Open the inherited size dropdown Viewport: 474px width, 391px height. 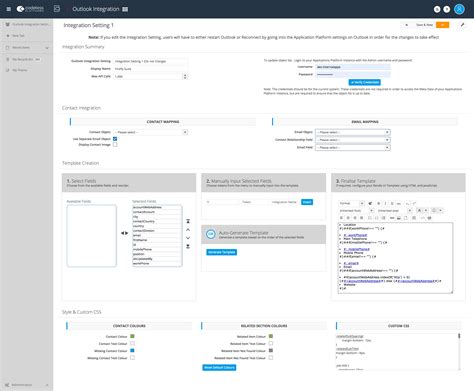coord(395,211)
